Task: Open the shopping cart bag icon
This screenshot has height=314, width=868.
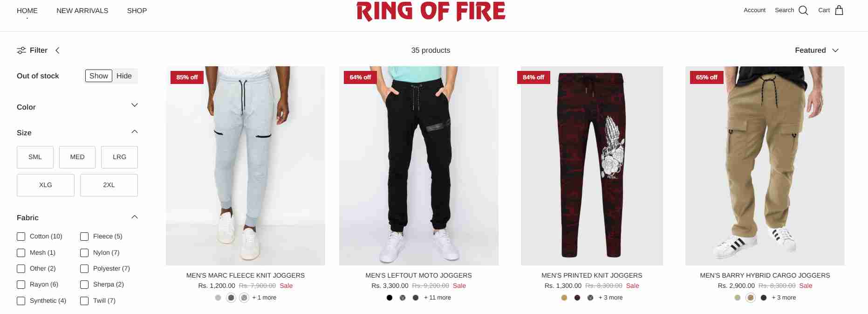Action: coord(839,10)
